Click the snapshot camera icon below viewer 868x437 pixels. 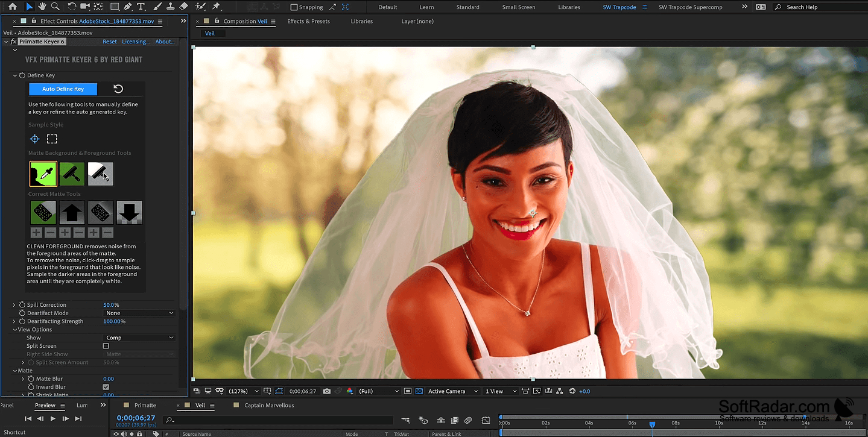point(327,391)
